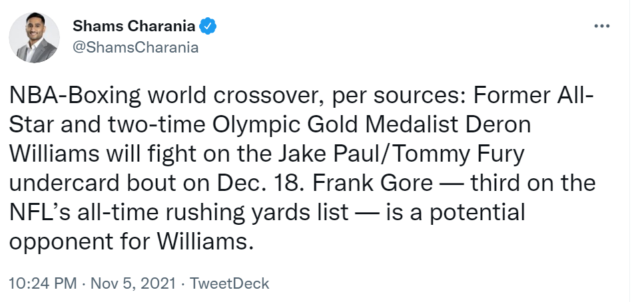The image size is (644, 302).
Task: Click the "Frank Gore" name in the tweet
Action: pos(372,183)
